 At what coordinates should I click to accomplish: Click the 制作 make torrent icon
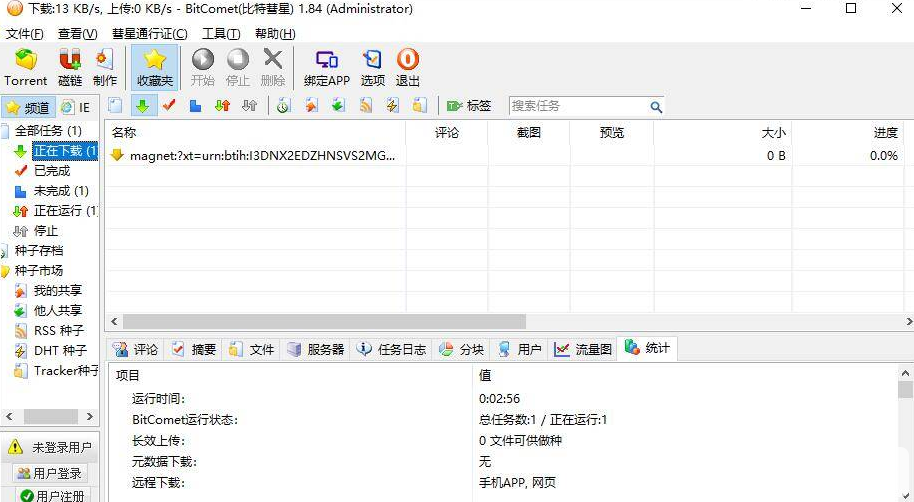click(x=105, y=68)
